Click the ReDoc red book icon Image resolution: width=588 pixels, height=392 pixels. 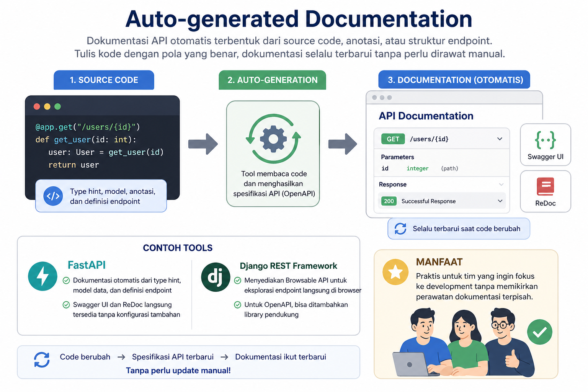545,187
